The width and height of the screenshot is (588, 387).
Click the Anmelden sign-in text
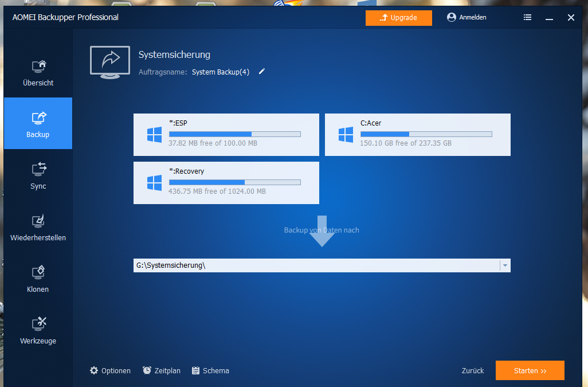[472, 17]
